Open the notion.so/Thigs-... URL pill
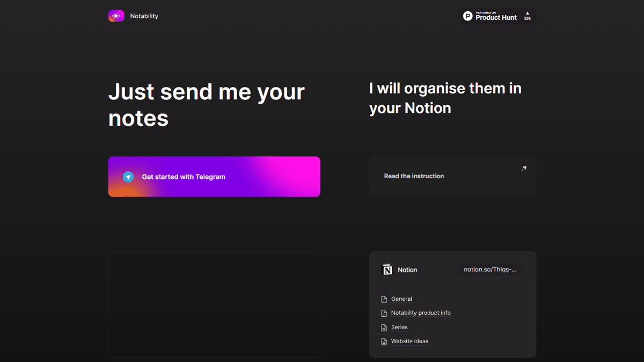 [x=491, y=270]
